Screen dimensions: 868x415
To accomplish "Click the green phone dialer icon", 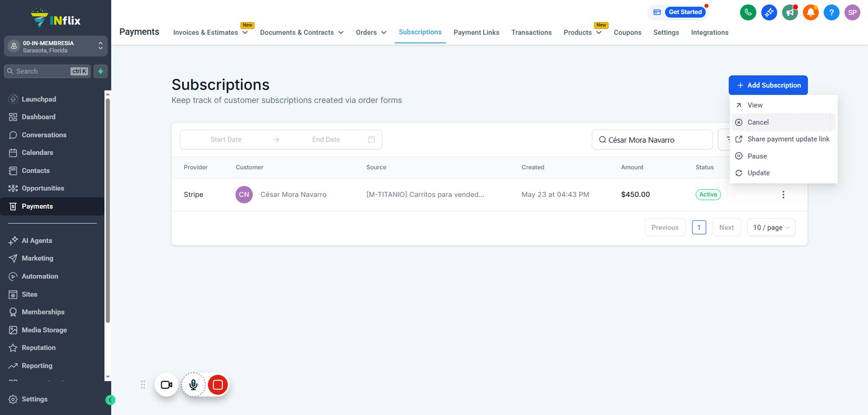I will [x=748, y=12].
